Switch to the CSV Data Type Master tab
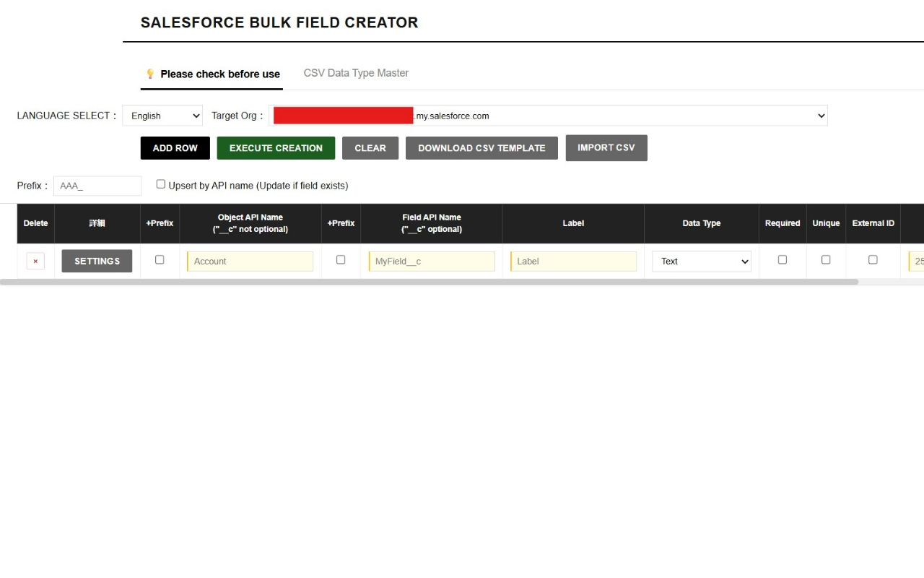Image resolution: width=924 pixels, height=578 pixels. [355, 73]
